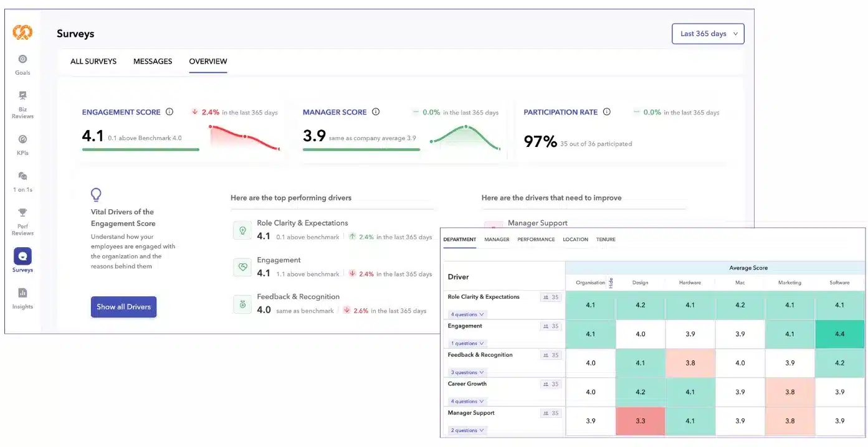The image size is (868, 447).
Task: Select the Manager tab in heatmap
Action: click(497, 239)
